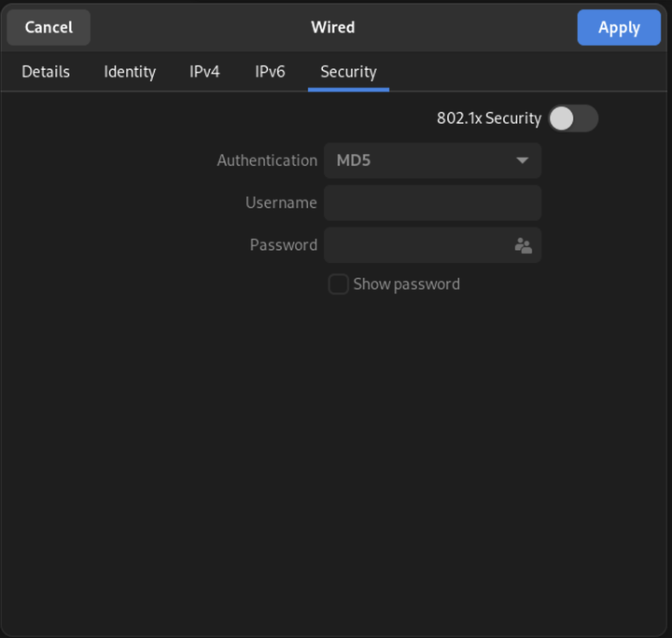Switch to the Details tab
Image resolution: width=672 pixels, height=638 pixels.
pyautogui.click(x=46, y=72)
